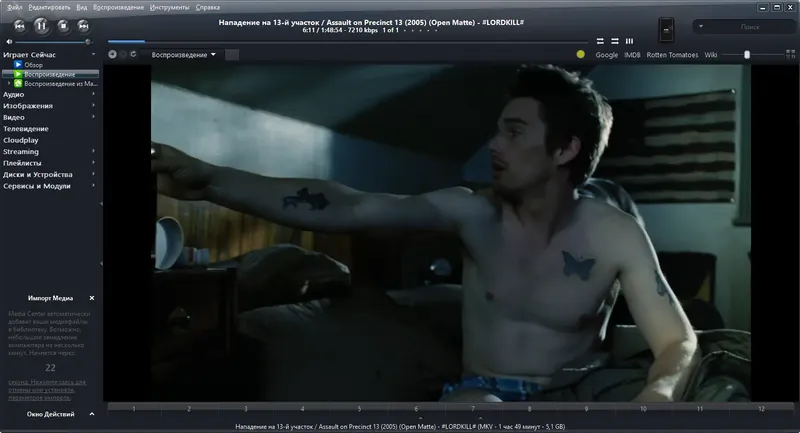Open the Wiki link
This screenshot has width=800, height=433.
[x=711, y=55]
